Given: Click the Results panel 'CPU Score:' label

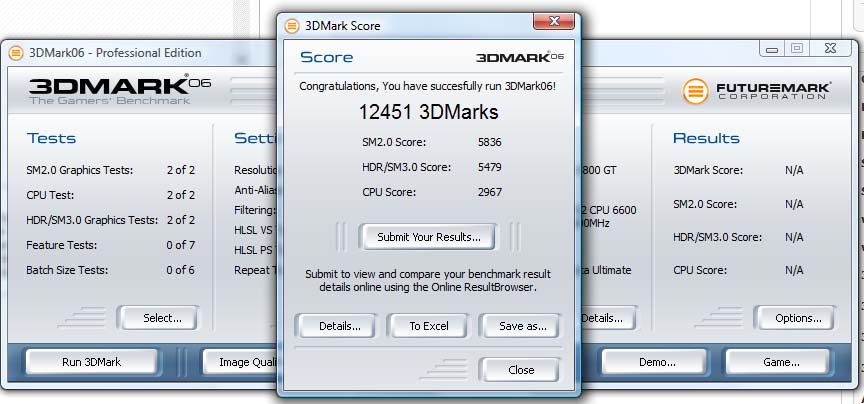Looking at the screenshot, I should [700, 270].
